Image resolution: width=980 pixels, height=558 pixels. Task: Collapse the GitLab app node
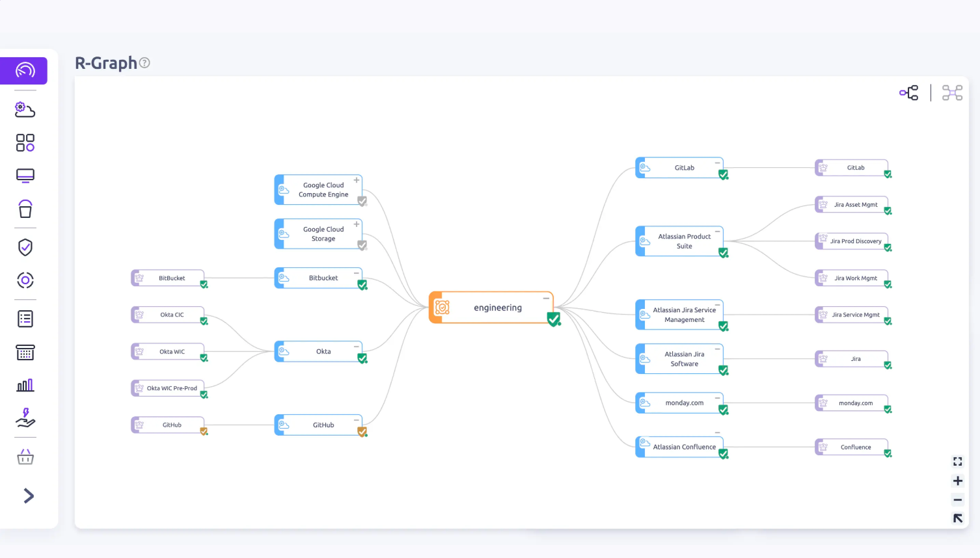click(718, 163)
